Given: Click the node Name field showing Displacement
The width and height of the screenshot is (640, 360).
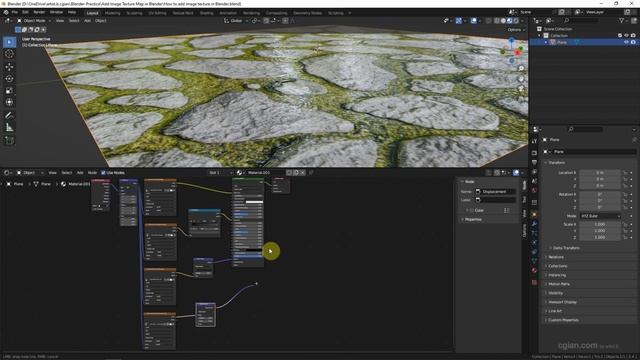Looking at the screenshot, I should click(496, 191).
